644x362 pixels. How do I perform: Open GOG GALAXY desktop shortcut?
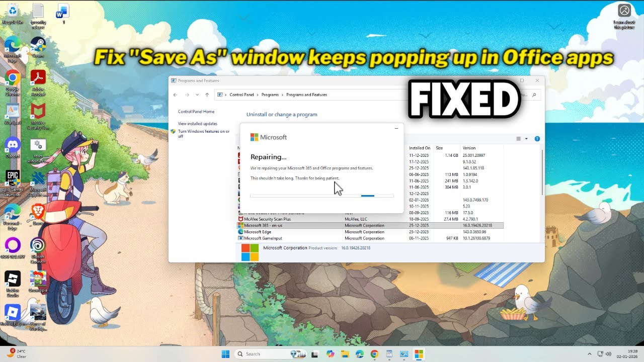click(x=13, y=248)
